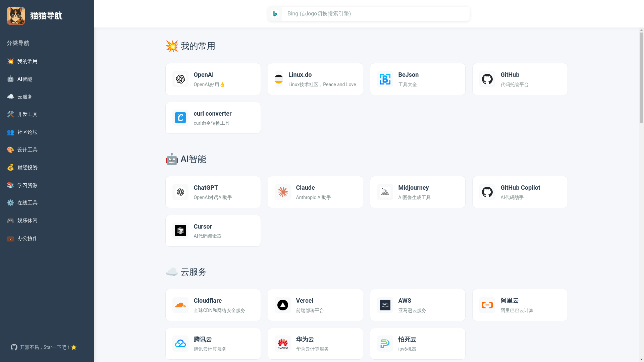Click the 腾讯云计算服务 description
644x362 pixels.
[210, 349]
